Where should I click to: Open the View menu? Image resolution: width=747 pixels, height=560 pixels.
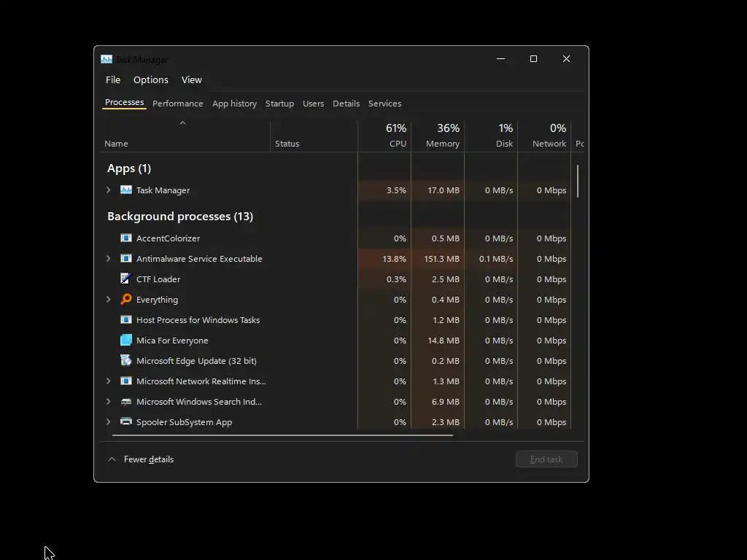(192, 80)
